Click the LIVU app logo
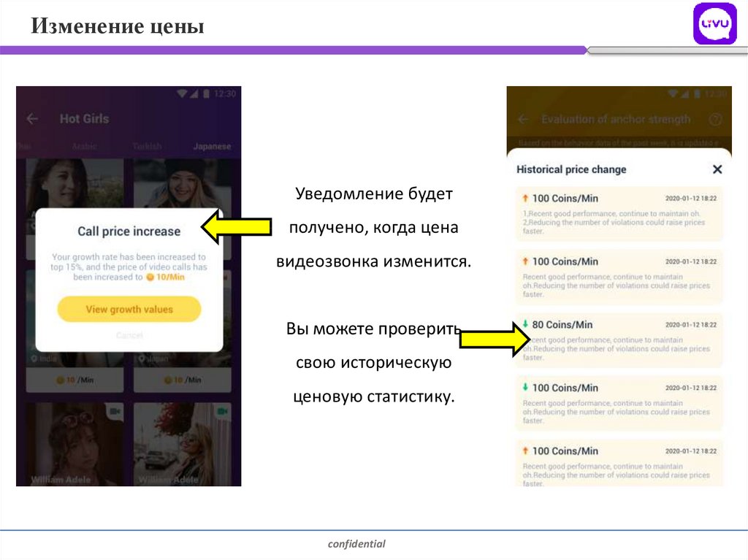 coord(714,24)
